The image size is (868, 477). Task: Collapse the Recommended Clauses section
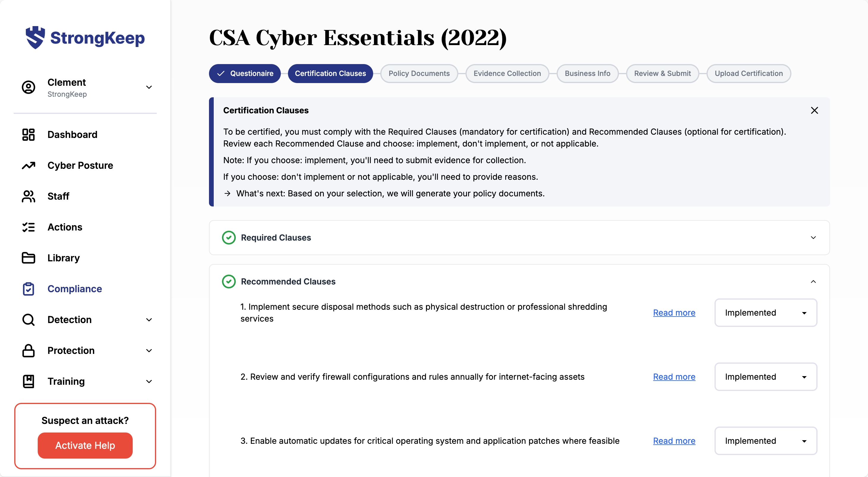point(813,282)
